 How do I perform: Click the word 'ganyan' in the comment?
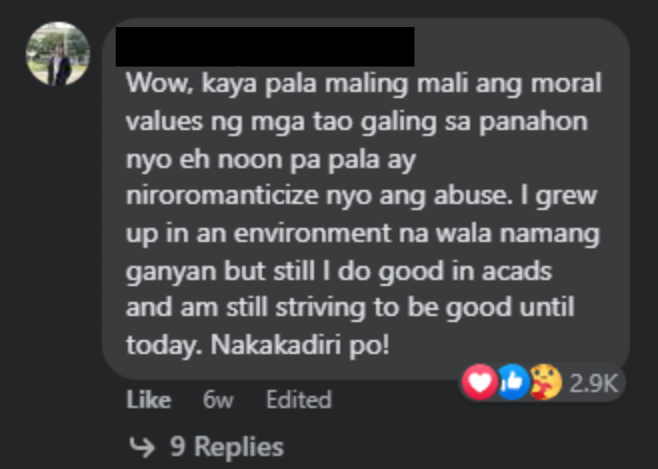(171, 272)
